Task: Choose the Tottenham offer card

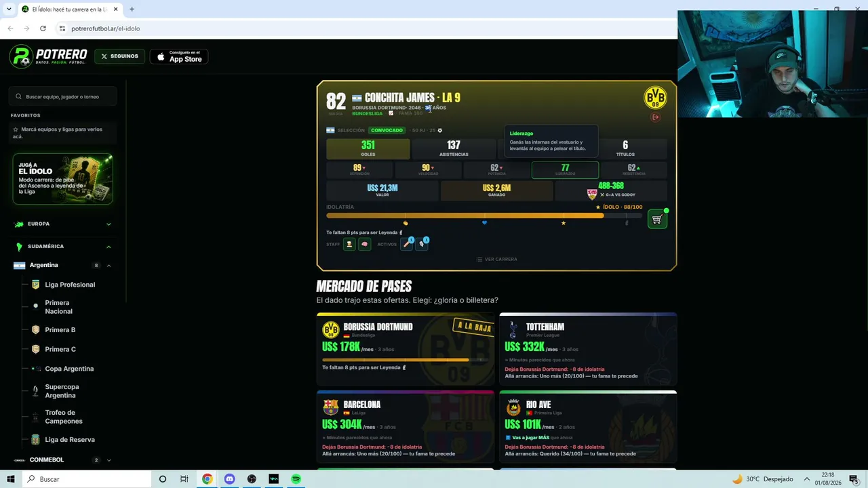Action: click(x=588, y=350)
